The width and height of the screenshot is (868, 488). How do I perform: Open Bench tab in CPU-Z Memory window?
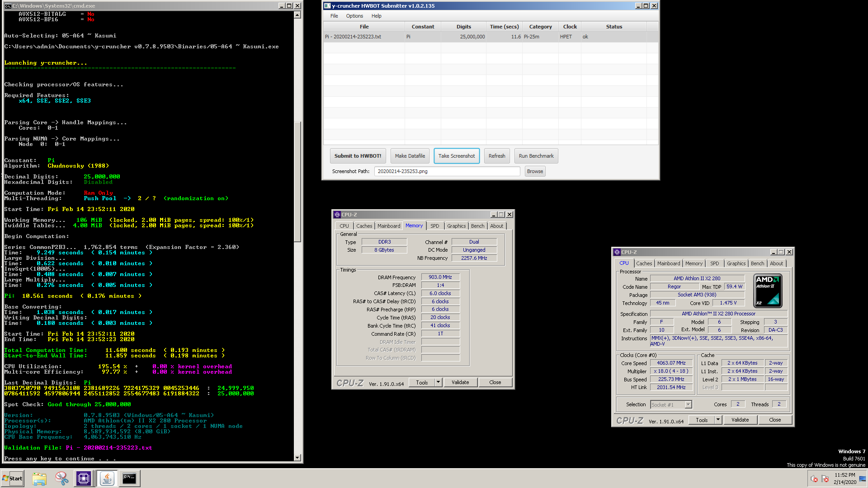[x=477, y=226]
